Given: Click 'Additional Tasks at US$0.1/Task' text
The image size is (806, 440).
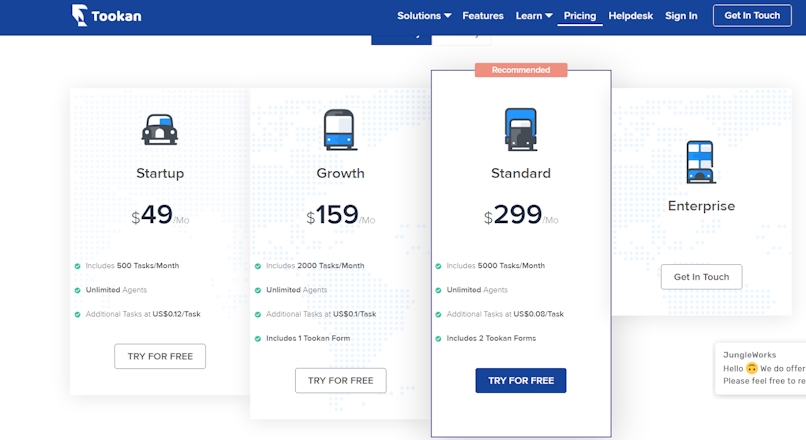Looking at the screenshot, I should click(x=321, y=314).
